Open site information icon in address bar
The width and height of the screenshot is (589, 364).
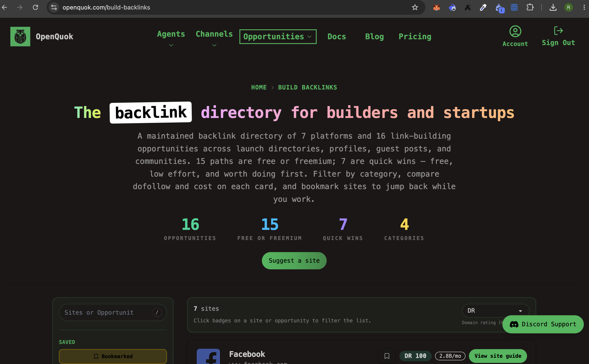tap(54, 8)
